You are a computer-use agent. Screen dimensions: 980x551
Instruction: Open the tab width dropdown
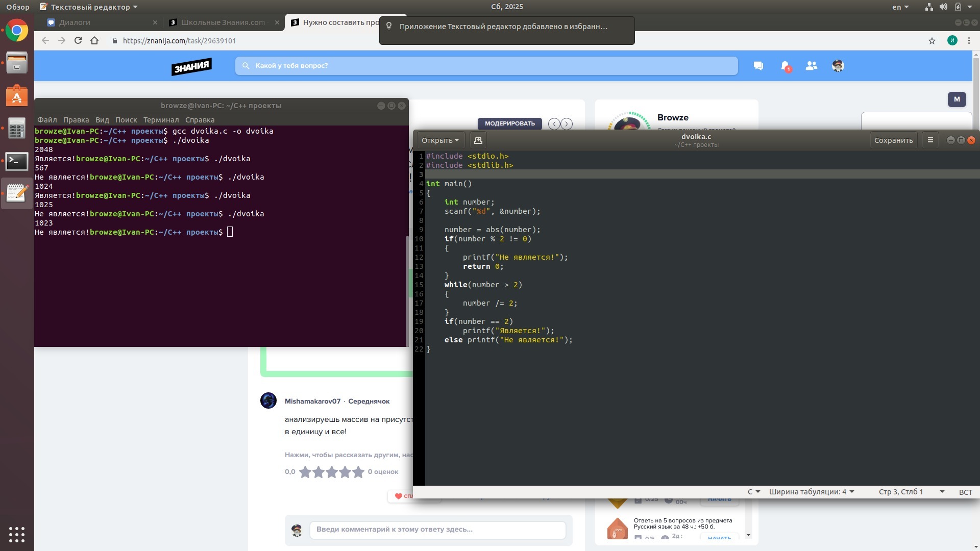tap(811, 492)
